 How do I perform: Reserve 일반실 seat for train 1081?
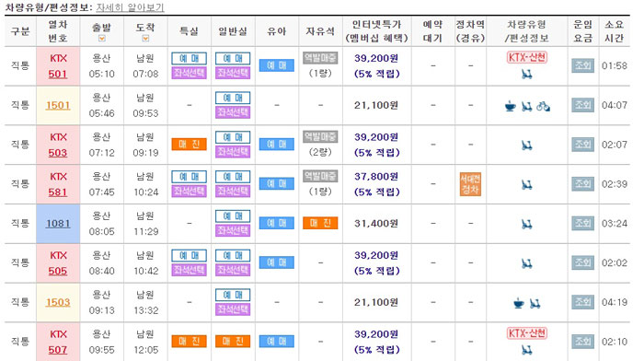233,216
